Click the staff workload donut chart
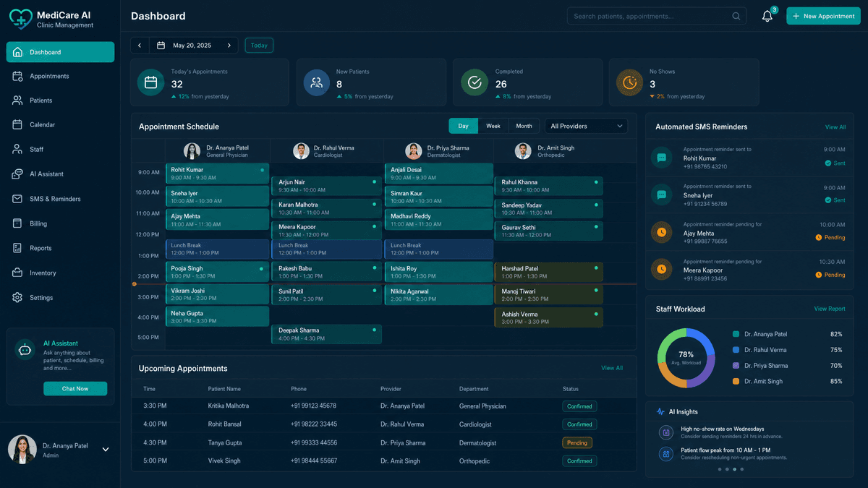868x488 pixels. [x=686, y=358]
